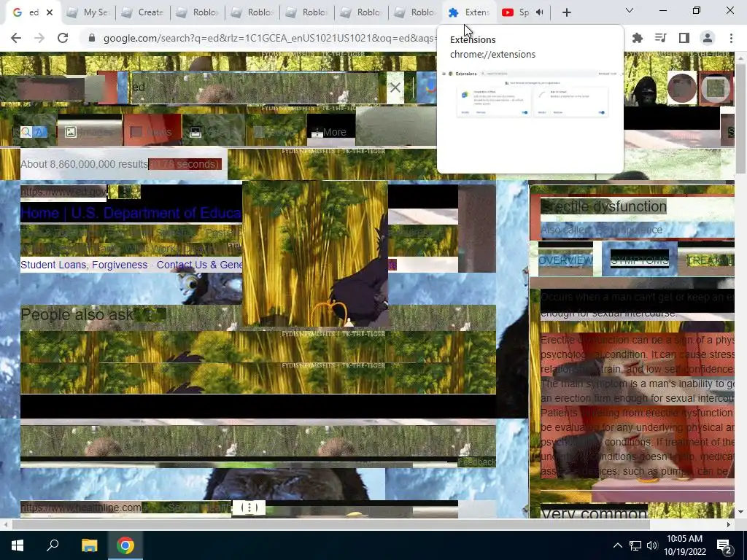Open the healthline.com result URL

pyautogui.click(x=81, y=507)
